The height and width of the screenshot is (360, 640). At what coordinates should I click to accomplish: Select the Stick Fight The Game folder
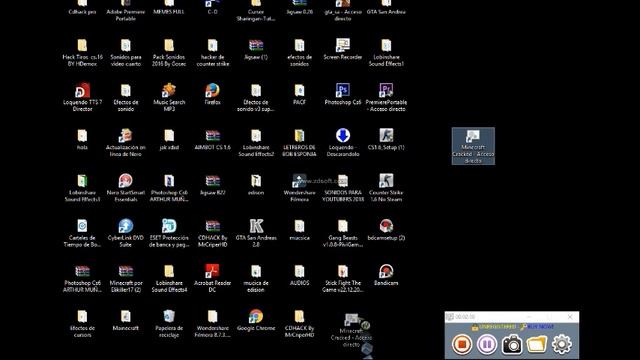point(343,278)
